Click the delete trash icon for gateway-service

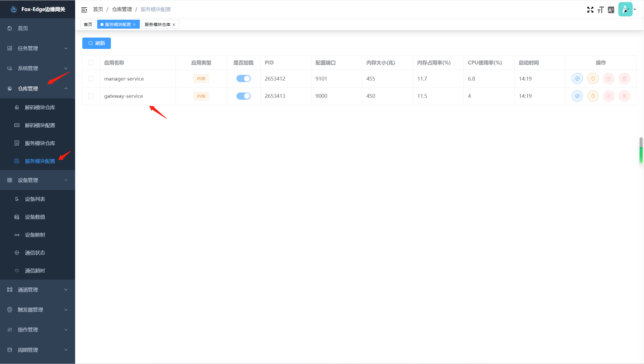pos(624,96)
